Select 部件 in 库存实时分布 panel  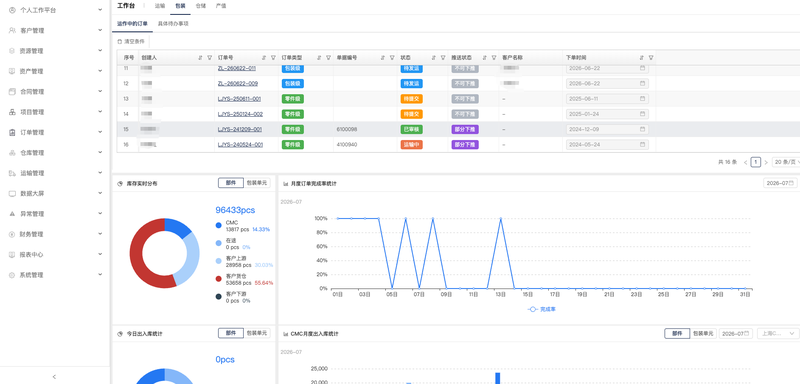tap(231, 183)
